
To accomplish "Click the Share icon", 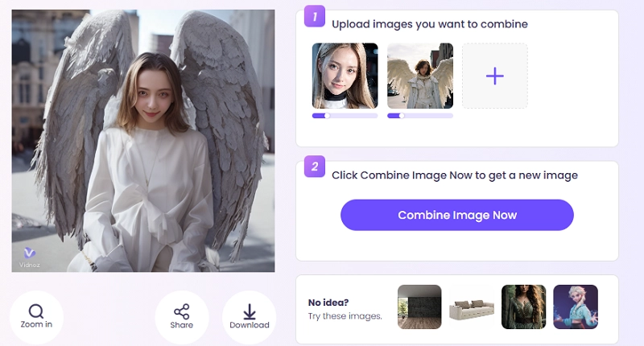I will pyautogui.click(x=181, y=311).
